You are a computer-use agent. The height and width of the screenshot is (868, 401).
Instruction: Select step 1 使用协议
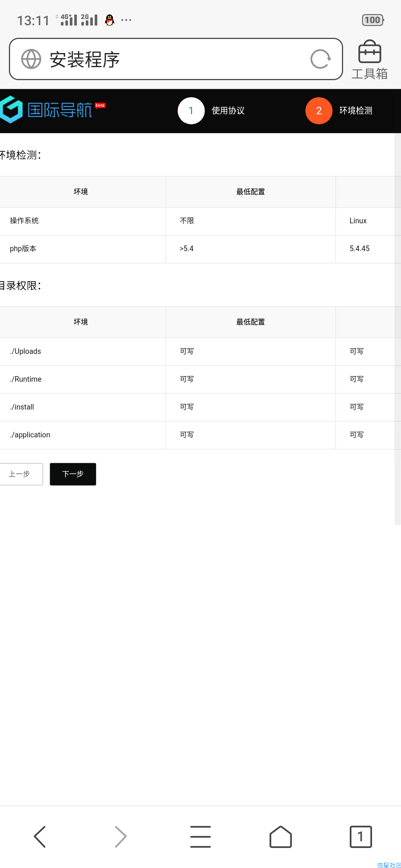pyautogui.click(x=211, y=111)
